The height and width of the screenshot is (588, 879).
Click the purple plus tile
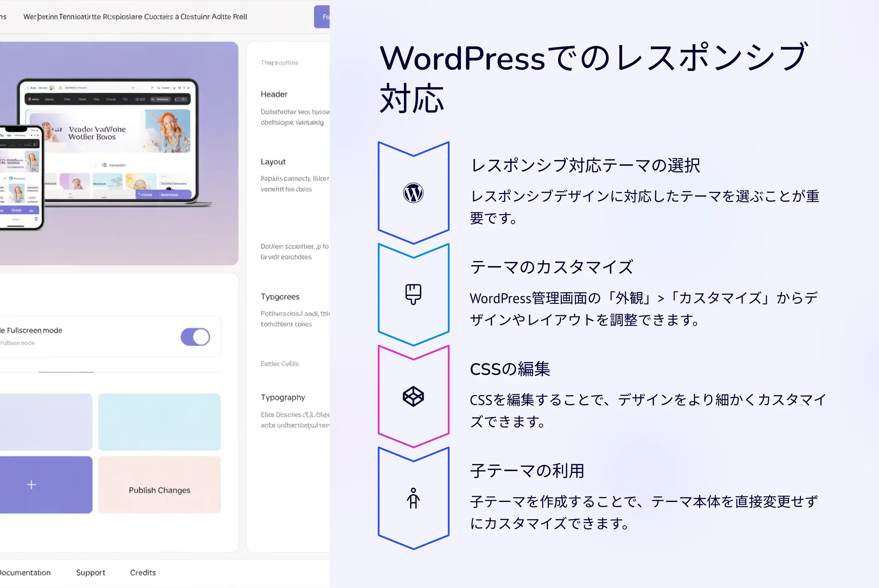45,485
